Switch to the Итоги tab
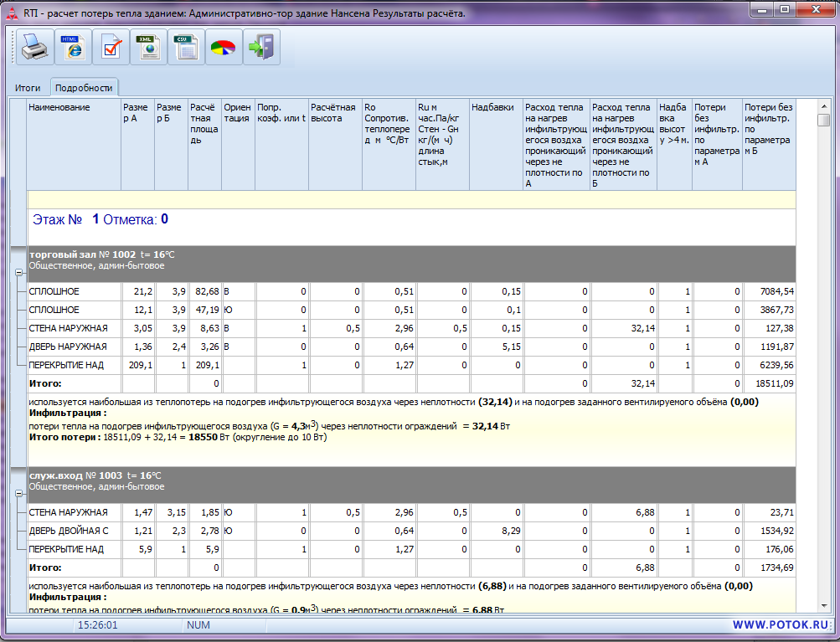Viewport: 840px width, 642px height. (x=28, y=87)
